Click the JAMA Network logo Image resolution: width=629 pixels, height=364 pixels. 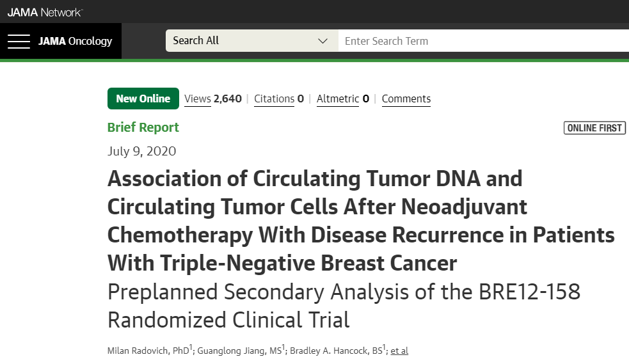pyautogui.click(x=45, y=12)
